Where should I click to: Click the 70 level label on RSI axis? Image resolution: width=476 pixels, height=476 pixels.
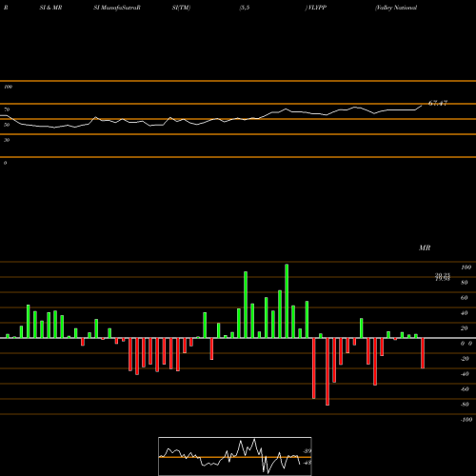(7, 109)
